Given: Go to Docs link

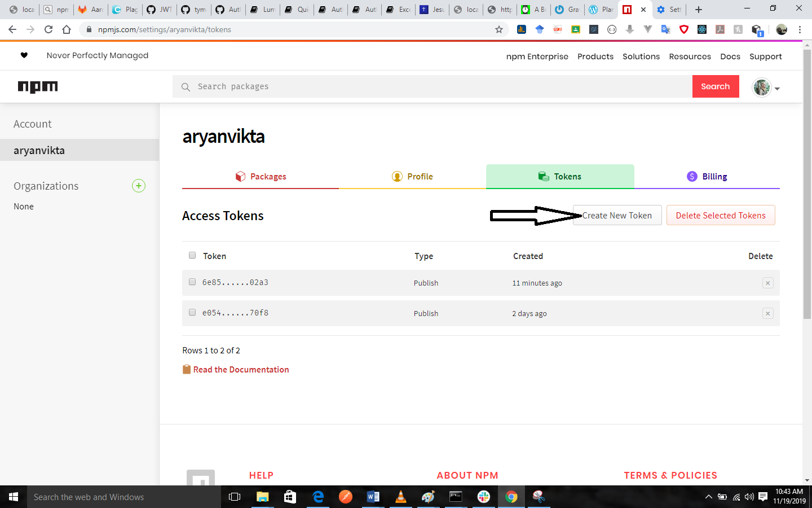Looking at the screenshot, I should pos(730,56).
